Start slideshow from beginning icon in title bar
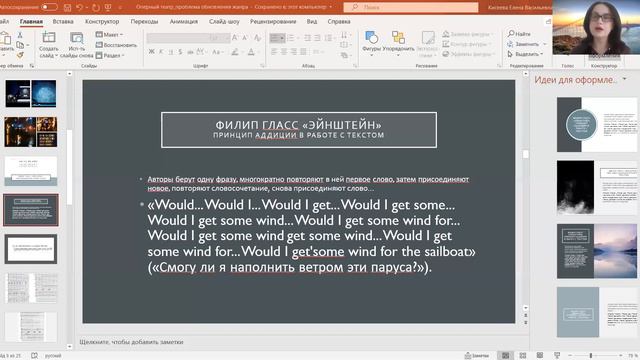The height and width of the screenshot is (360, 640). click(108, 7)
